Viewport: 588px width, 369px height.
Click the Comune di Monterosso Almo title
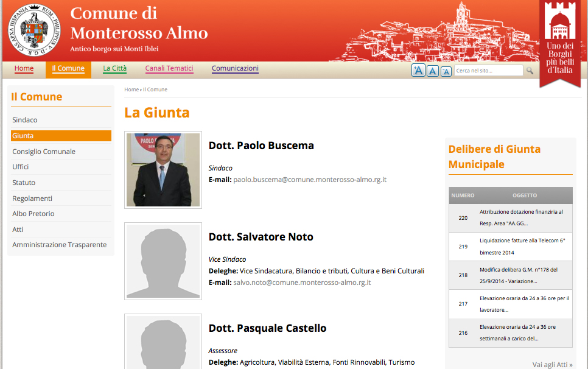139,23
